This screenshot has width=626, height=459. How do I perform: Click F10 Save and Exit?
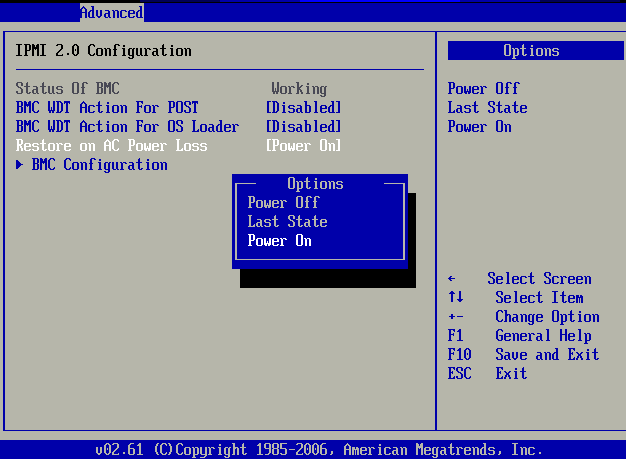click(523, 355)
